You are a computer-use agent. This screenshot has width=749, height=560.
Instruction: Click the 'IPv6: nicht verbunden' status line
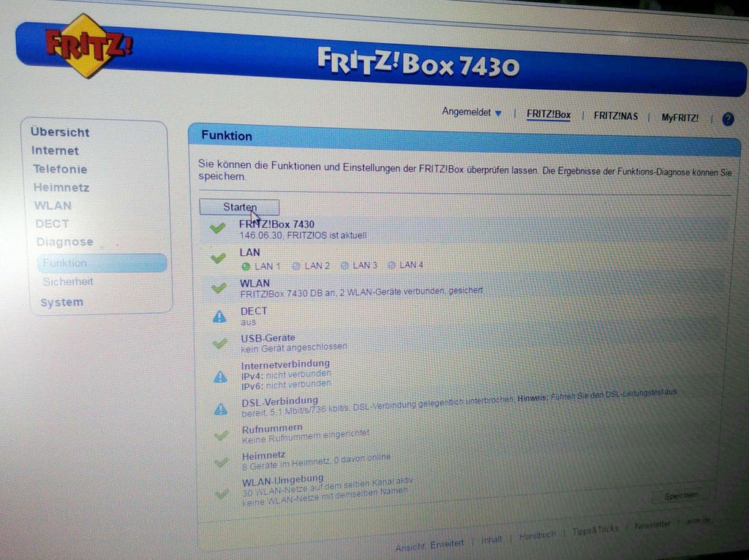pos(286,385)
